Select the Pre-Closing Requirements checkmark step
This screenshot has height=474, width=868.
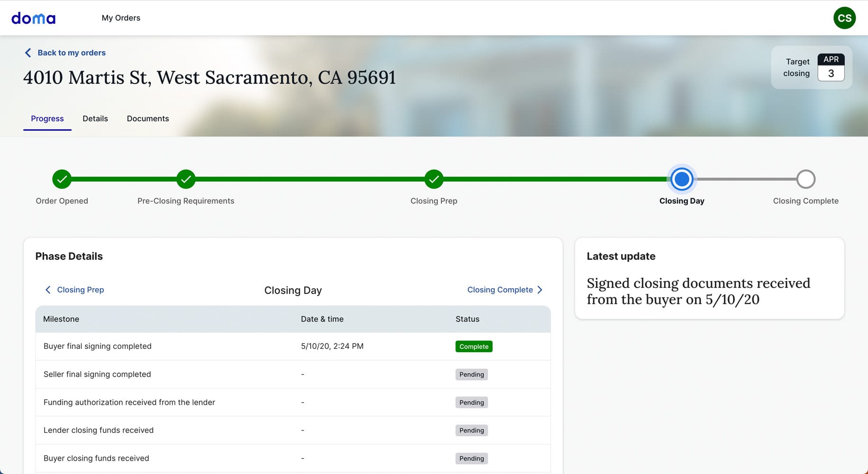point(186,179)
